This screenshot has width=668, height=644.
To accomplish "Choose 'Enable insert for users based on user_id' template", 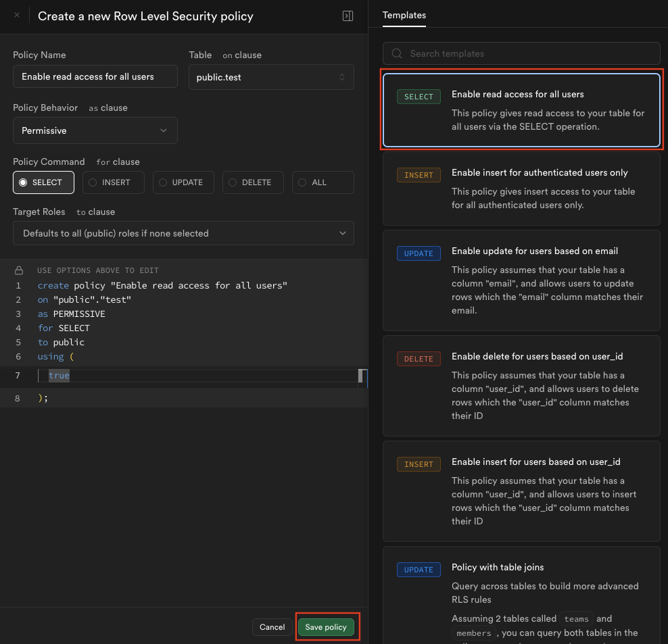I will coord(521,491).
